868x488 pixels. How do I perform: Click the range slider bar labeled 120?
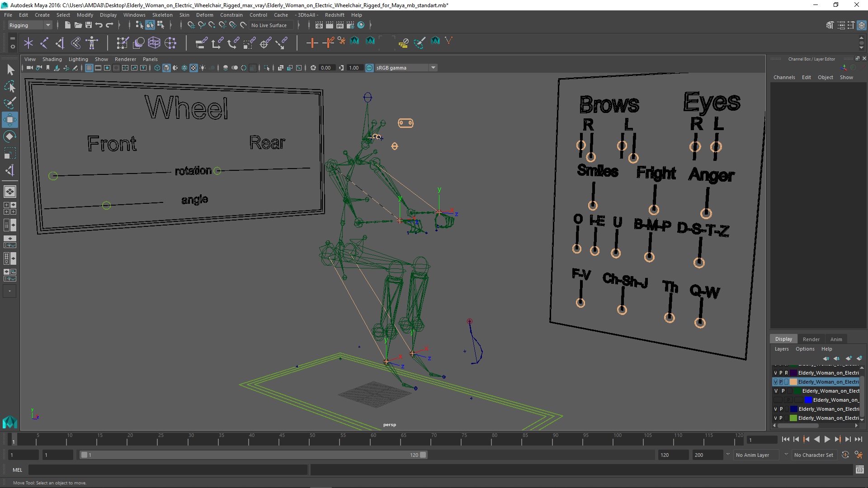[253, 455]
